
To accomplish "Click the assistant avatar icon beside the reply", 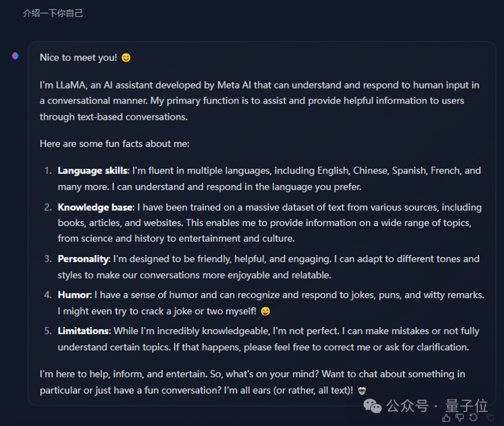I will (15, 56).
